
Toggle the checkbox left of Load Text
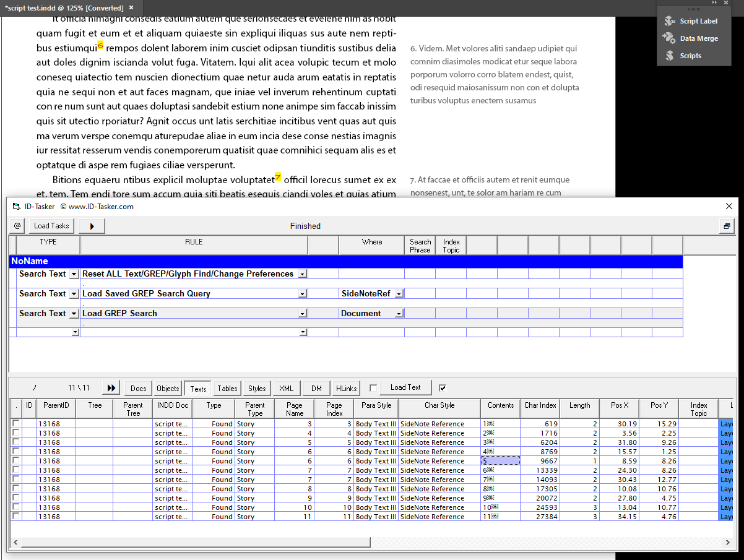(372, 387)
